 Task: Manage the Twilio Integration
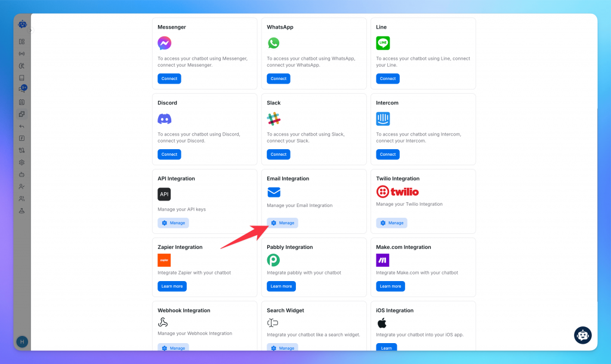391,223
